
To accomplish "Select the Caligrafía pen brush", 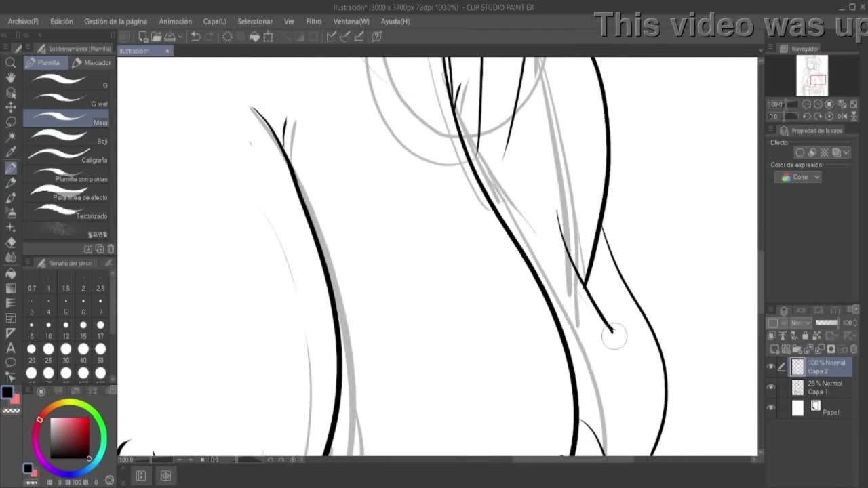I will tap(68, 157).
